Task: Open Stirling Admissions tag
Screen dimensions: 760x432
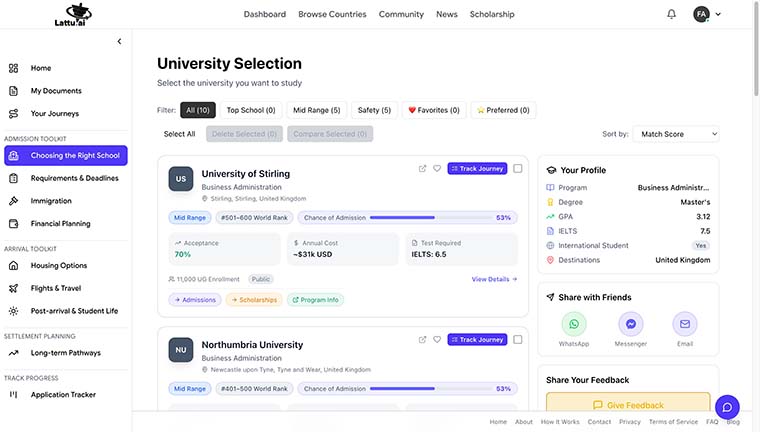Action: 195,300
